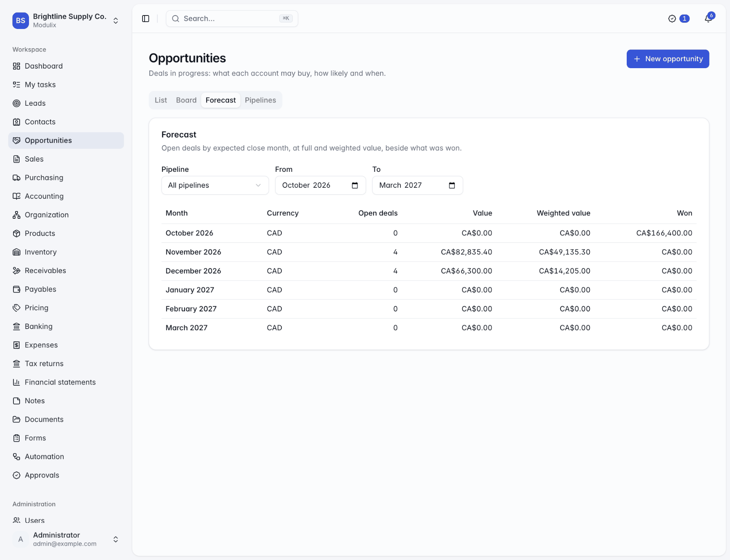This screenshot has height=560, width=730.
Task: Click the Automation workflow icon
Action: coord(16,457)
